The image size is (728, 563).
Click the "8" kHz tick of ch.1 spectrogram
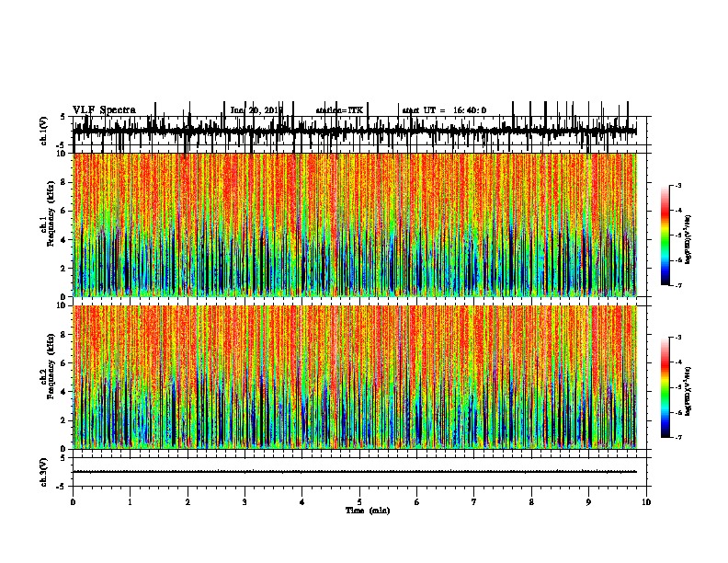tap(63, 182)
